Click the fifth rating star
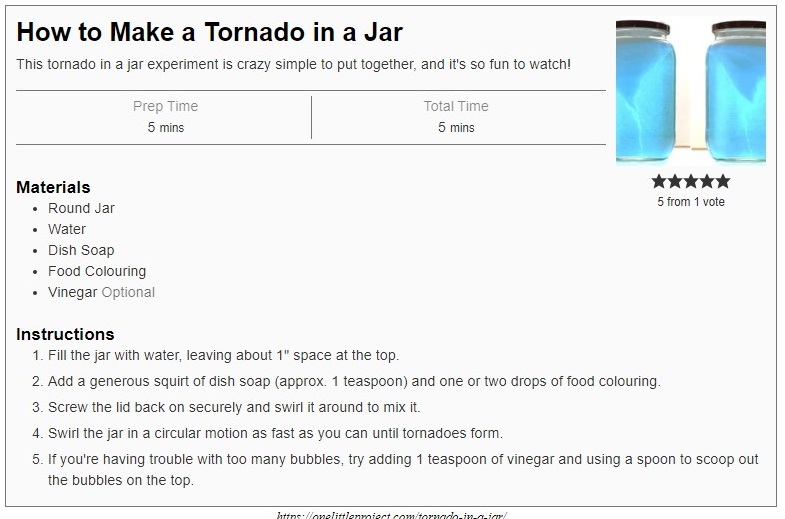 click(x=723, y=181)
